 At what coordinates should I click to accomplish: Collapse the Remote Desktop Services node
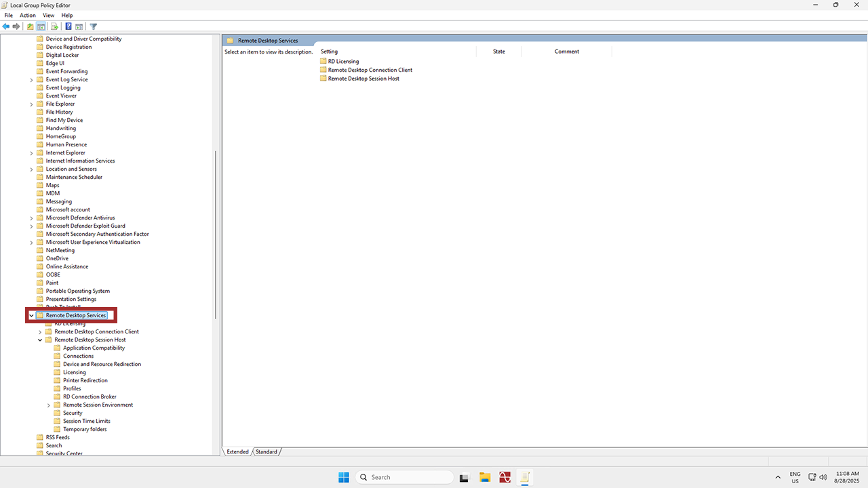pos(31,315)
